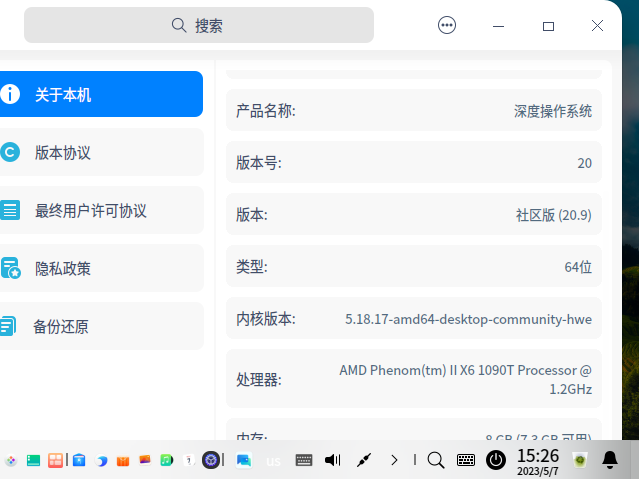Select 关于本机 in the sidebar
This screenshot has height=479, width=639.
click(x=101, y=94)
